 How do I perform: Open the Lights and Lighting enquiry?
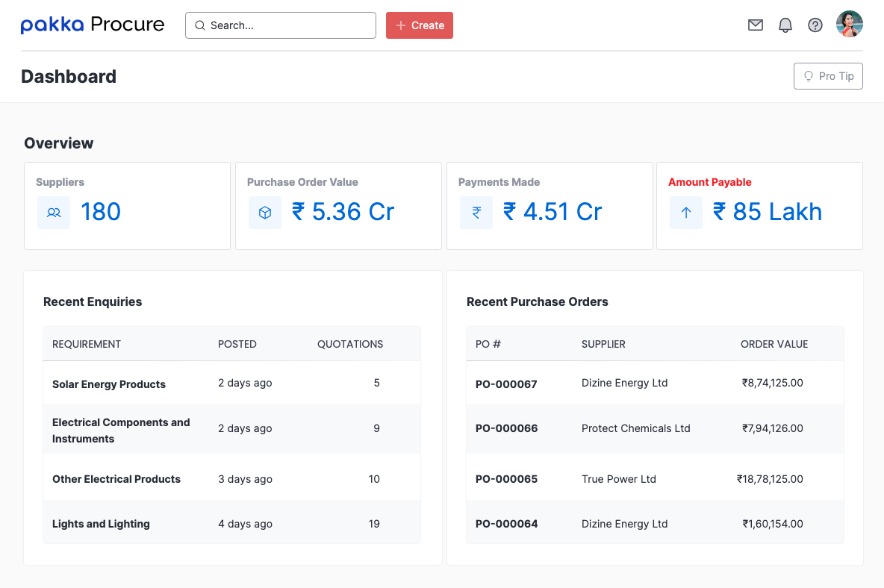[101, 524]
